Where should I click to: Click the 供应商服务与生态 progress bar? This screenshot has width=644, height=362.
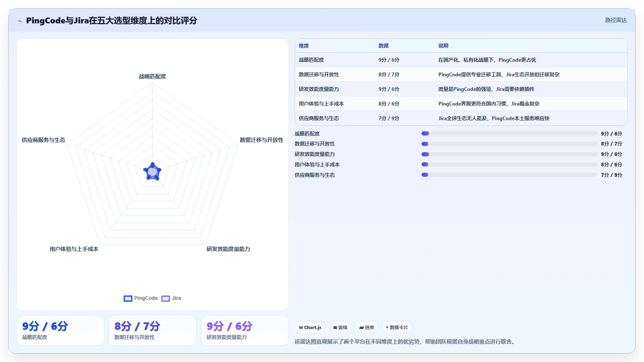[509, 175]
